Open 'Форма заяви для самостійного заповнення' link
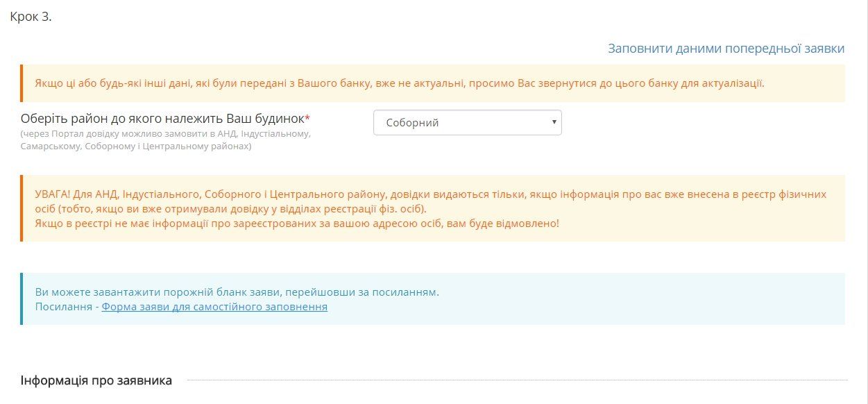 pos(214,307)
